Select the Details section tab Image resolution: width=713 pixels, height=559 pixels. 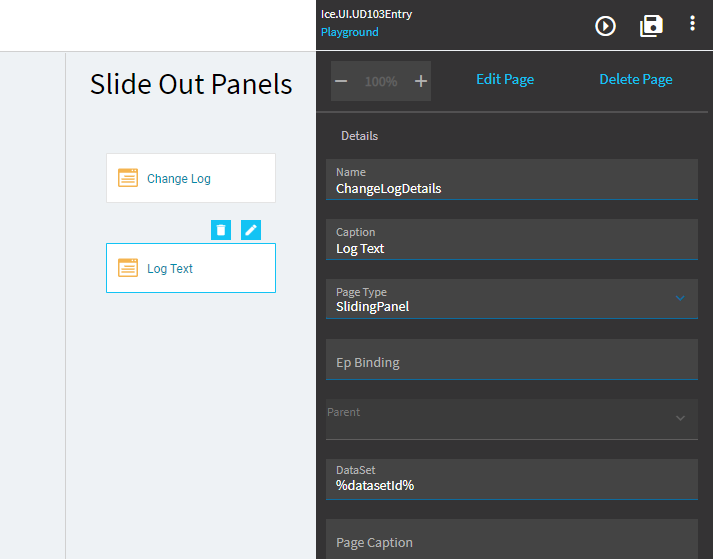point(359,136)
